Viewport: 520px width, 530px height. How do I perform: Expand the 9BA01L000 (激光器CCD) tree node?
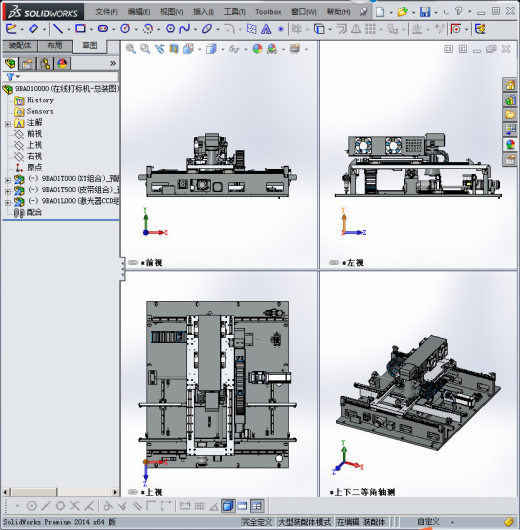coord(7,202)
